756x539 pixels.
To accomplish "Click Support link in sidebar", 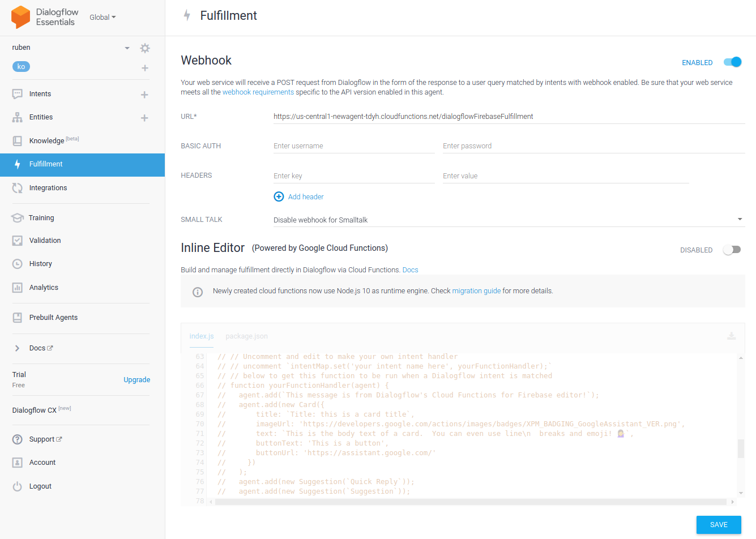I will 45,439.
